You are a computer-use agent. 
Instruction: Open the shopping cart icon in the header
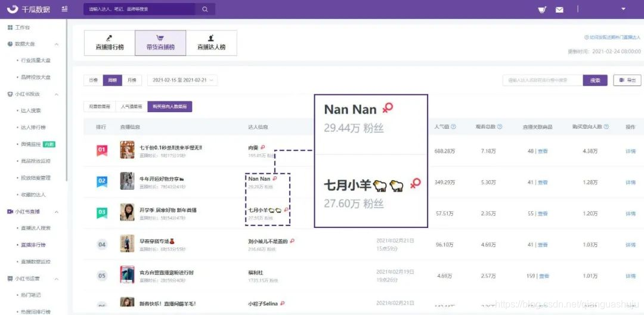(x=542, y=10)
